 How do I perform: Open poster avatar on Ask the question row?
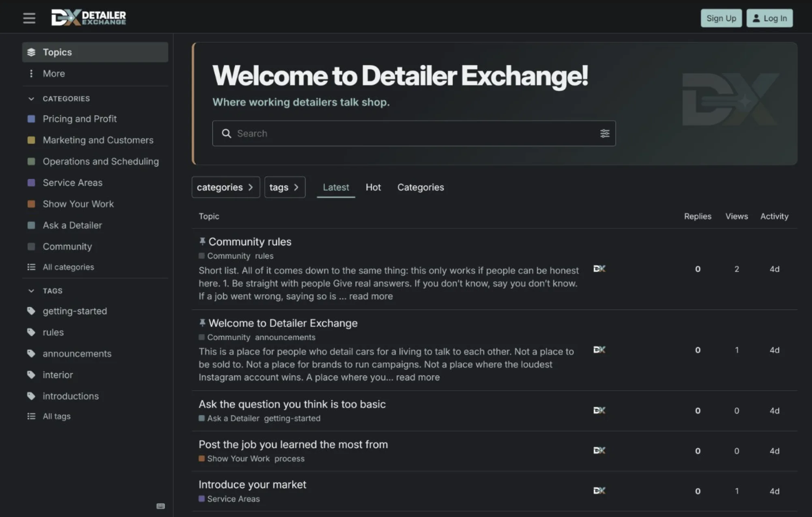[x=599, y=410]
